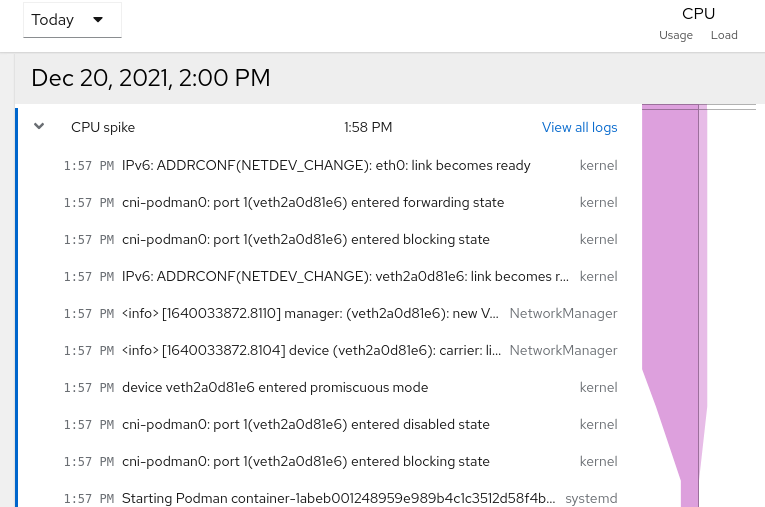Collapse the CPU spike entry chevron
The image size is (765, 507).
point(39,127)
